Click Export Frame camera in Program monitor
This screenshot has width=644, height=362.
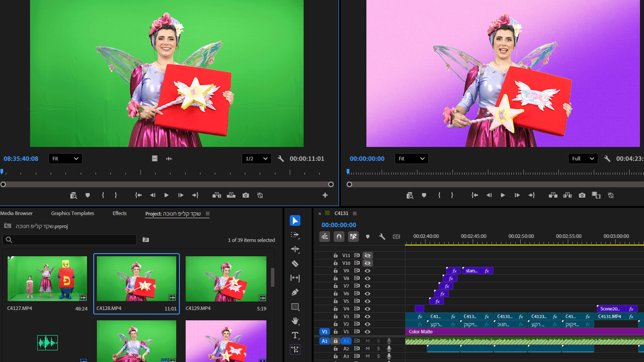(x=582, y=195)
